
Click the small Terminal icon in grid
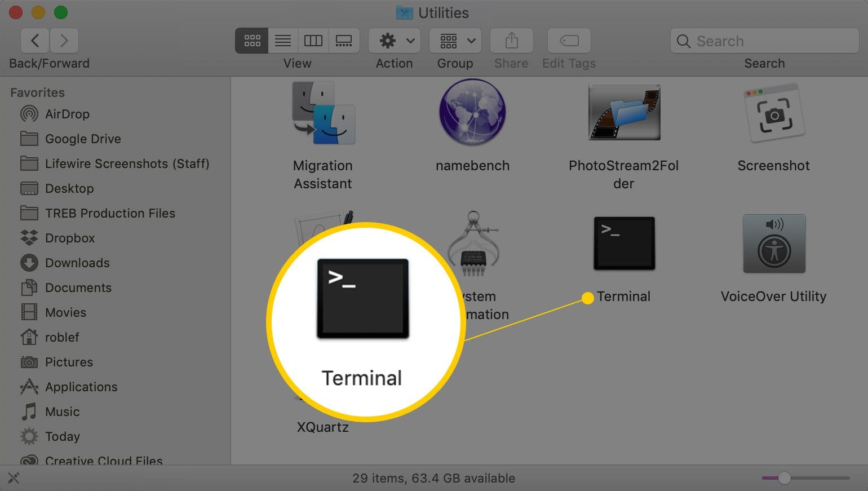[x=624, y=244]
